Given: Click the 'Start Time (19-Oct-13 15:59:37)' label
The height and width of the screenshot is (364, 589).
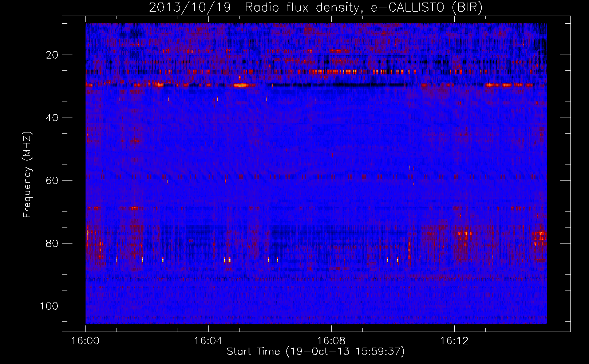Looking at the screenshot, I should click(x=316, y=352).
